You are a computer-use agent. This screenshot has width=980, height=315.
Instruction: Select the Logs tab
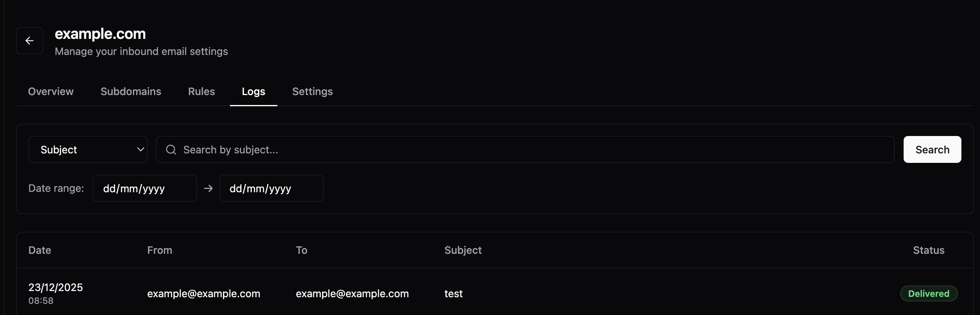253,91
